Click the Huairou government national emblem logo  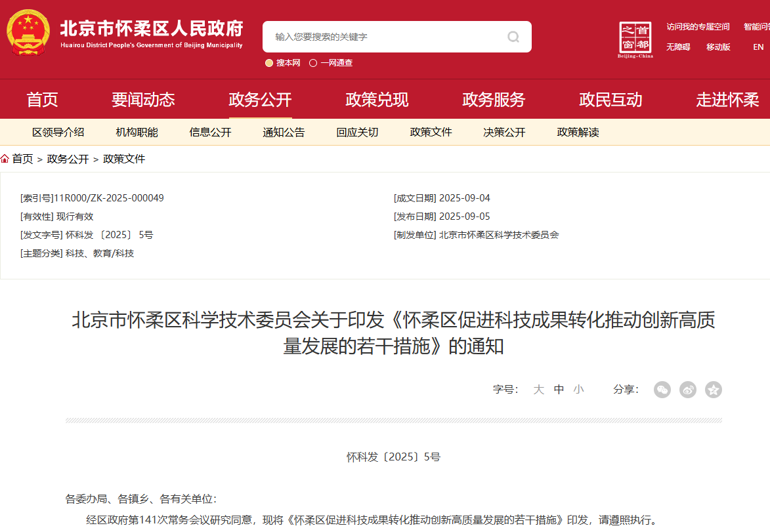[28, 31]
